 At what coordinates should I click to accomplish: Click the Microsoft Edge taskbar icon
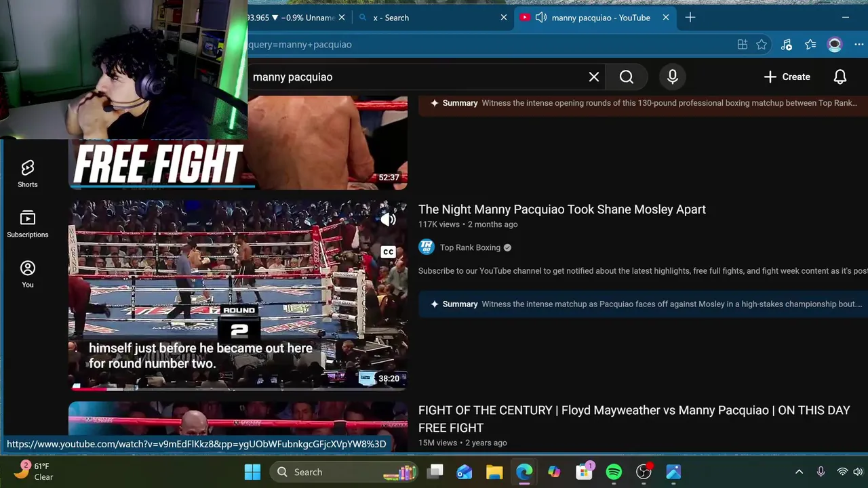pyautogui.click(x=524, y=472)
